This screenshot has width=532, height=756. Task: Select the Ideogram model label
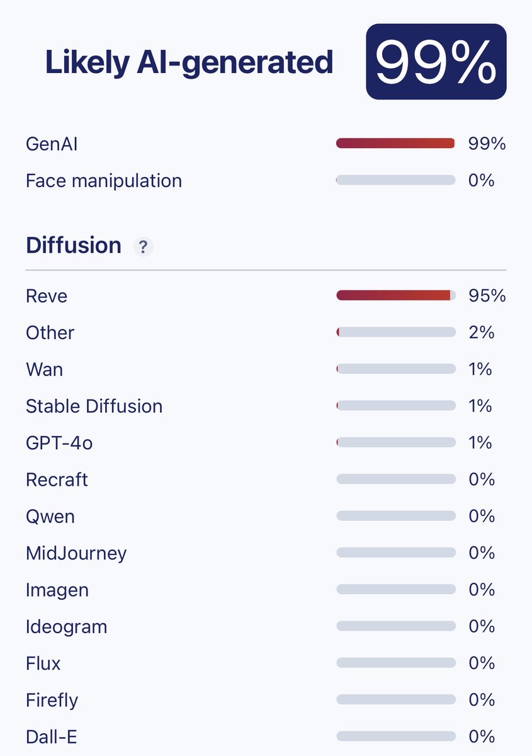(x=66, y=627)
